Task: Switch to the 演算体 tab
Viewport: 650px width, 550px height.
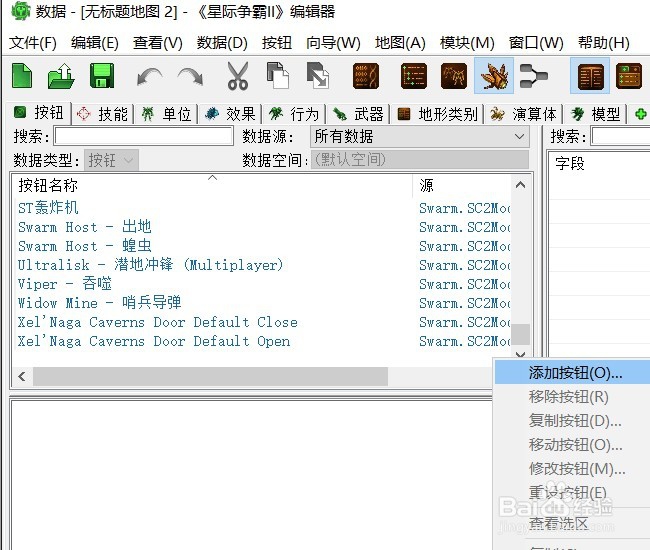Action: click(x=524, y=114)
